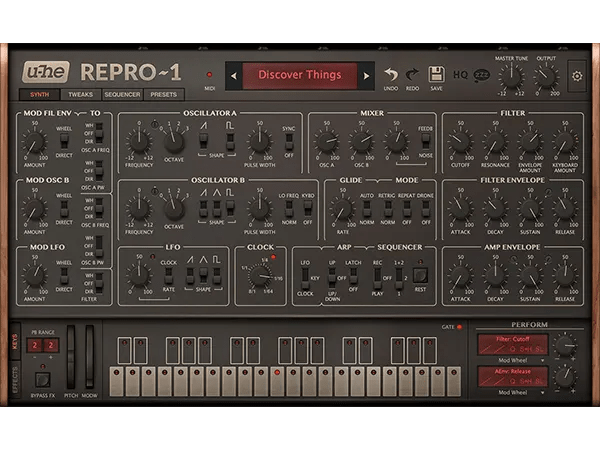Toggle arpeggiator UP / UP-DOWN switch
Screen dimensions: 600x450
[x=332, y=277]
